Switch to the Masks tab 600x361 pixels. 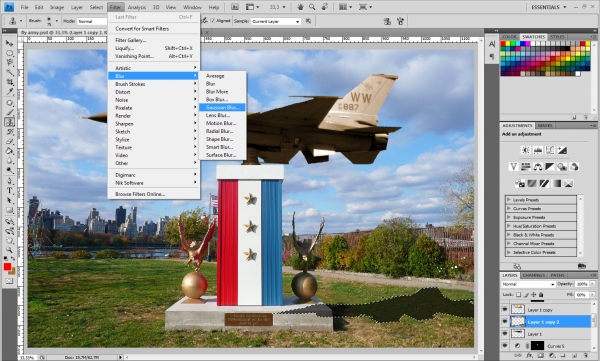tap(545, 126)
